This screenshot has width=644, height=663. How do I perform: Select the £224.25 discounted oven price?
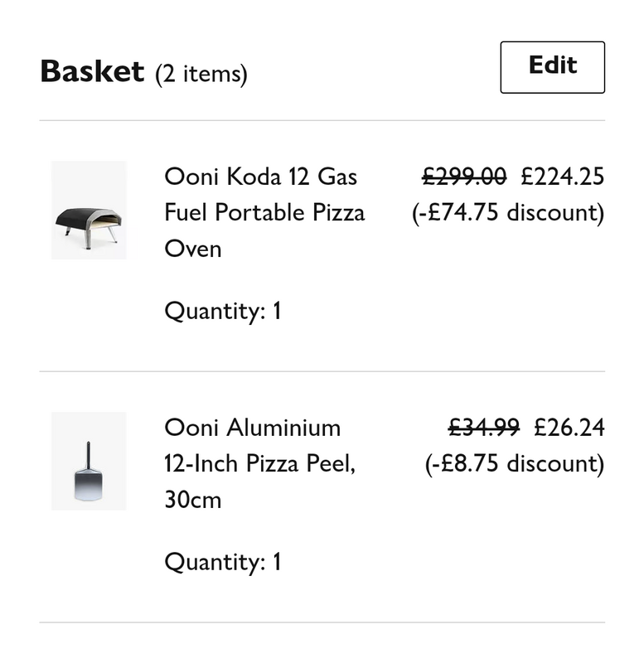click(563, 177)
